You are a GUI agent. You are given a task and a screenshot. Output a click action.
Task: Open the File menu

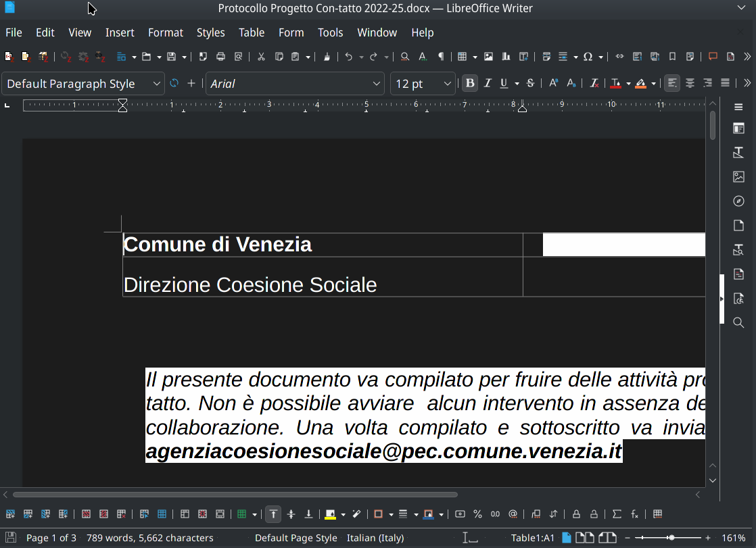coord(14,32)
